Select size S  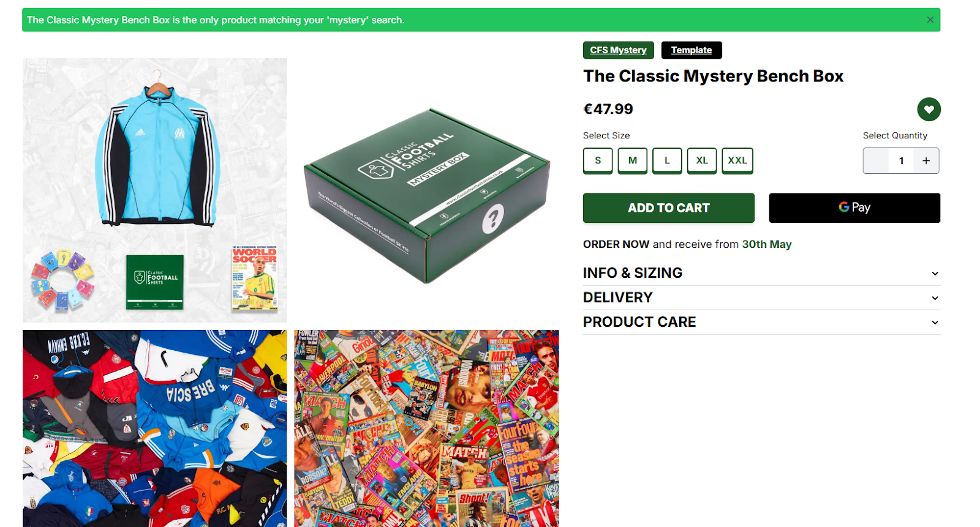pyautogui.click(x=598, y=161)
